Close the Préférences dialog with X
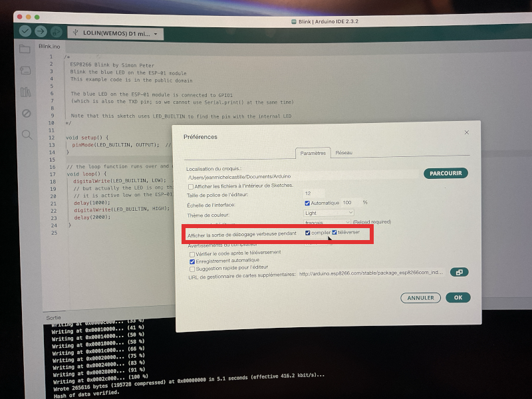The image size is (532, 399). (x=467, y=132)
